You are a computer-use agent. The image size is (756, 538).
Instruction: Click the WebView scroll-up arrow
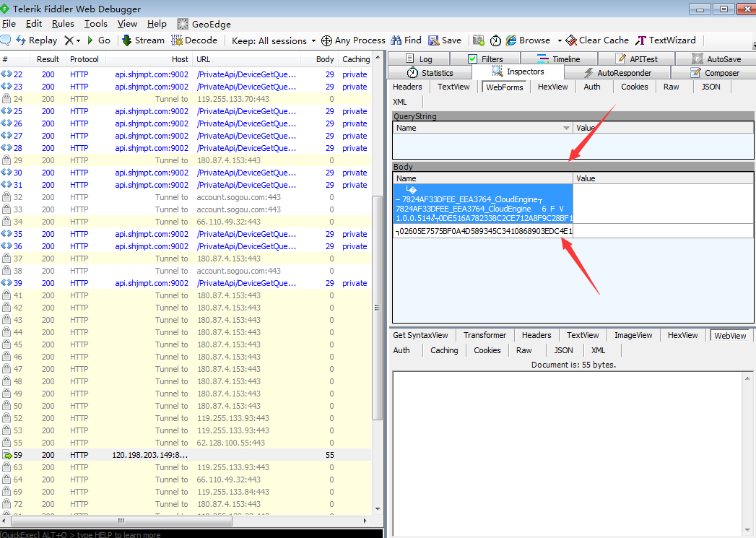[x=748, y=378]
